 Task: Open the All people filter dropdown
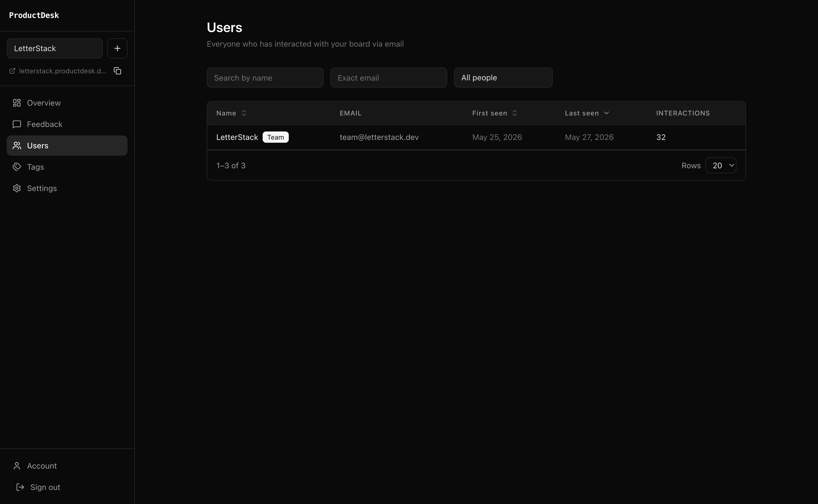point(503,78)
